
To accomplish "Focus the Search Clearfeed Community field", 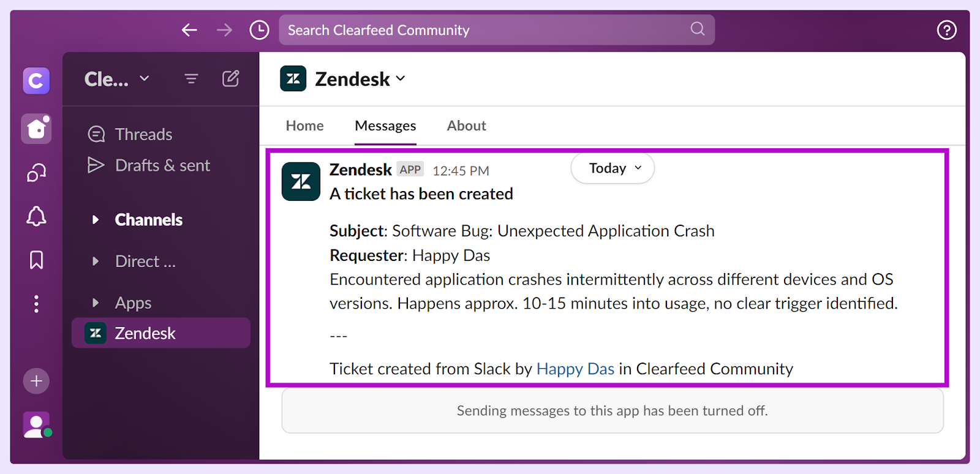I will [x=497, y=30].
